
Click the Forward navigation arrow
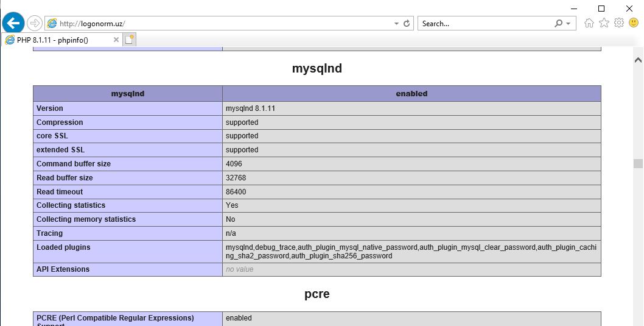35,23
